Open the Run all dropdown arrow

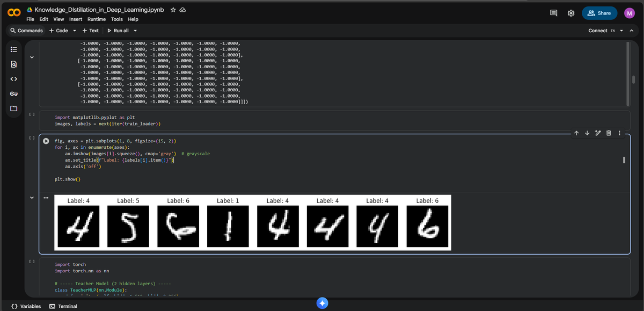(x=136, y=30)
